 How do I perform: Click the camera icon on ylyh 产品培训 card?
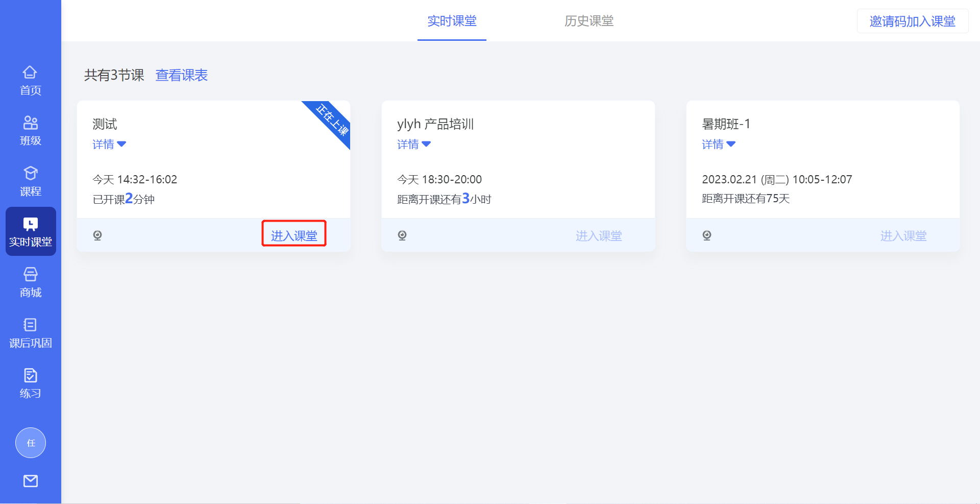coord(402,235)
